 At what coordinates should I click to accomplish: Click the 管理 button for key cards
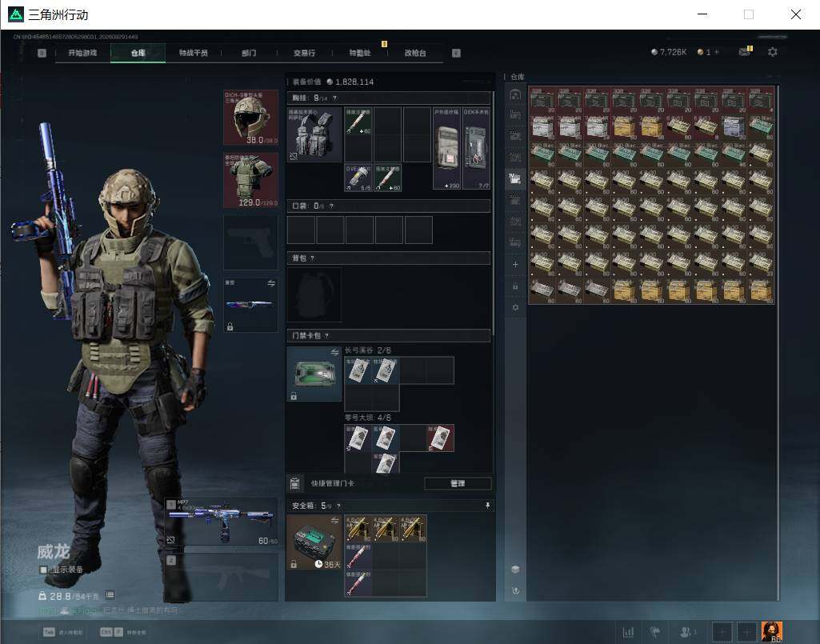[458, 483]
